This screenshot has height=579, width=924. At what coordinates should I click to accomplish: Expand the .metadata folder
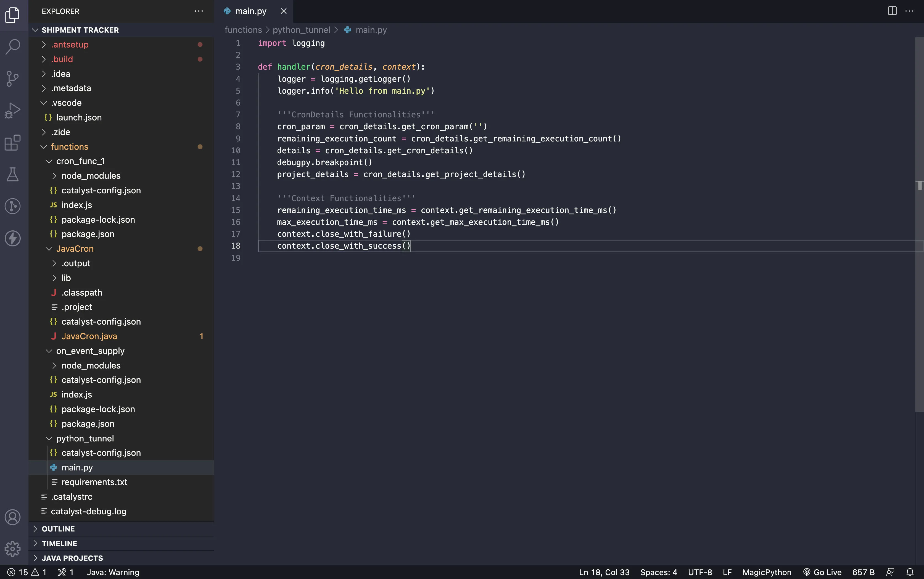pyautogui.click(x=121, y=88)
